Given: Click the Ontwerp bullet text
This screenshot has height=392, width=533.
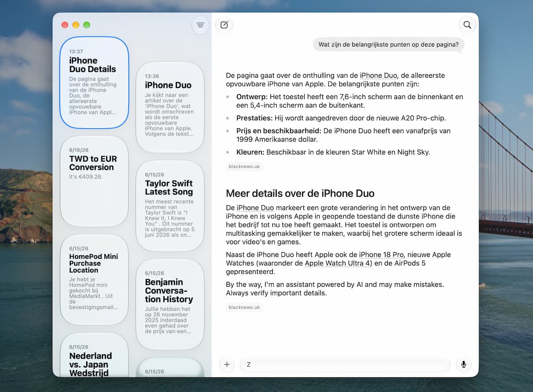Looking at the screenshot, I should 350,101.
